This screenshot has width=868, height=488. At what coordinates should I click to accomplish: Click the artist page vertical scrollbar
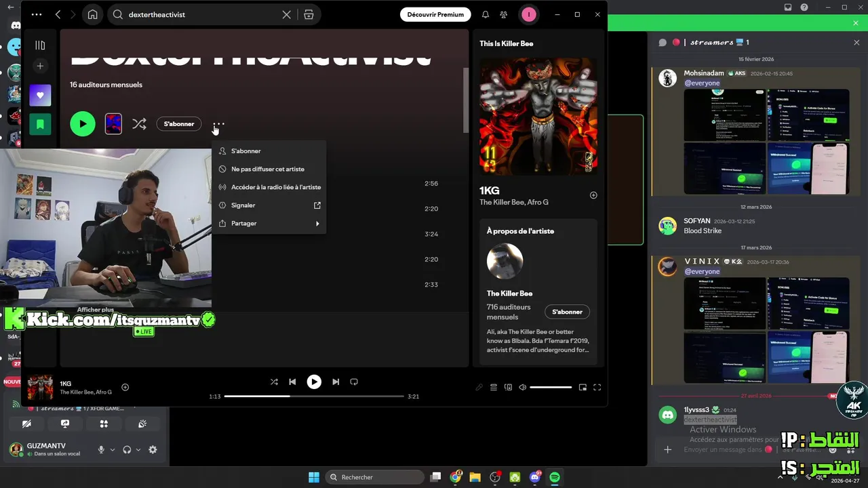click(466, 100)
